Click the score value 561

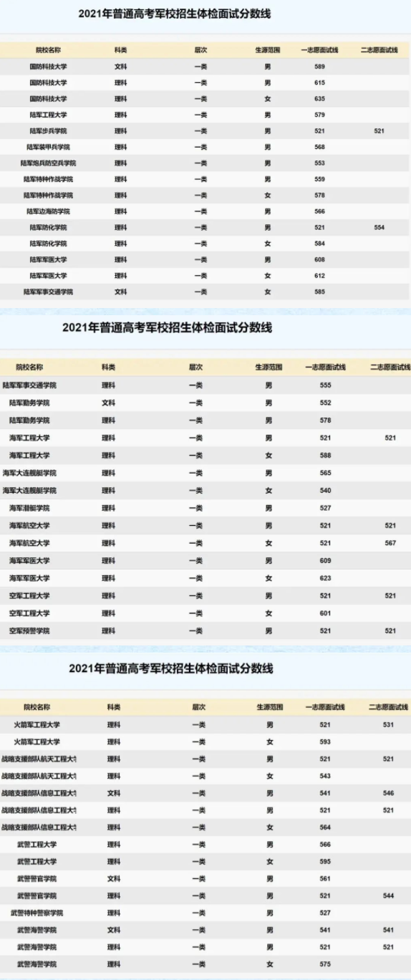coord(325,878)
